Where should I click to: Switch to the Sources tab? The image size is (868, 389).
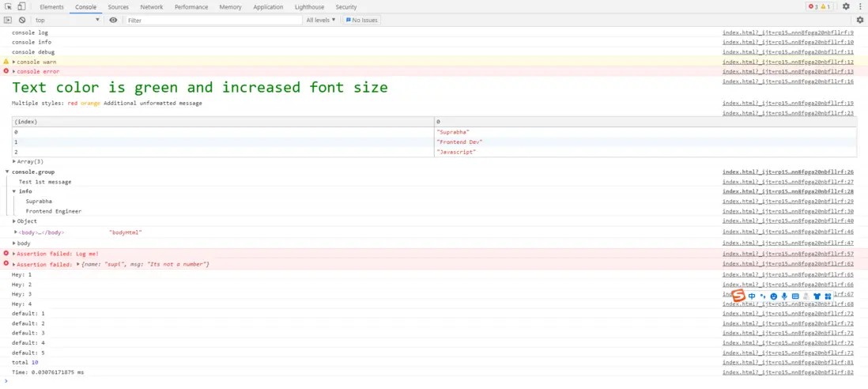click(x=118, y=6)
